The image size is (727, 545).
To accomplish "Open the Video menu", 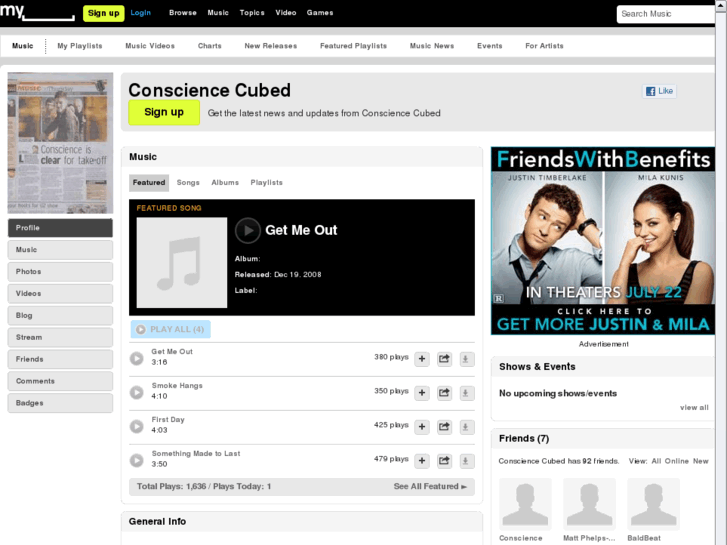I will pyautogui.click(x=286, y=13).
